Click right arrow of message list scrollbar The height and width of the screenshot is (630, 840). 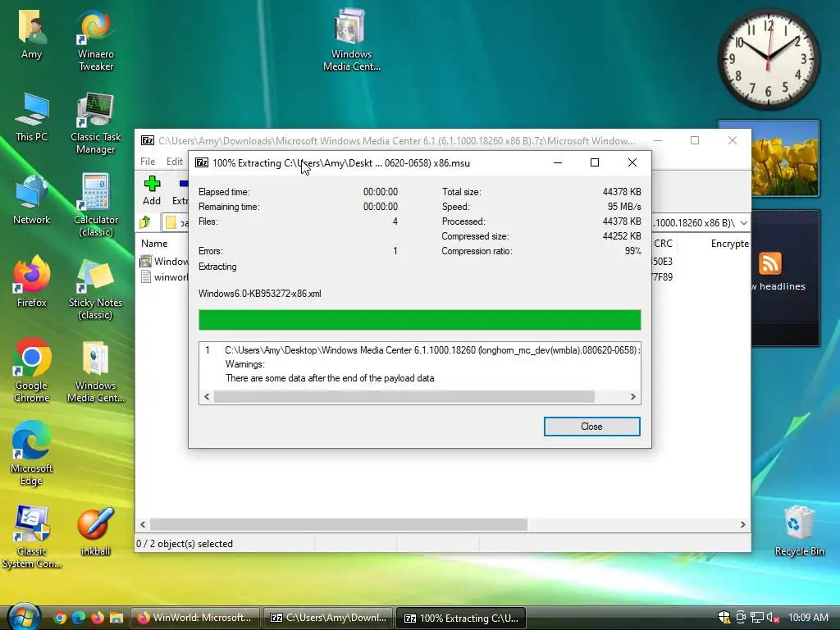point(632,396)
